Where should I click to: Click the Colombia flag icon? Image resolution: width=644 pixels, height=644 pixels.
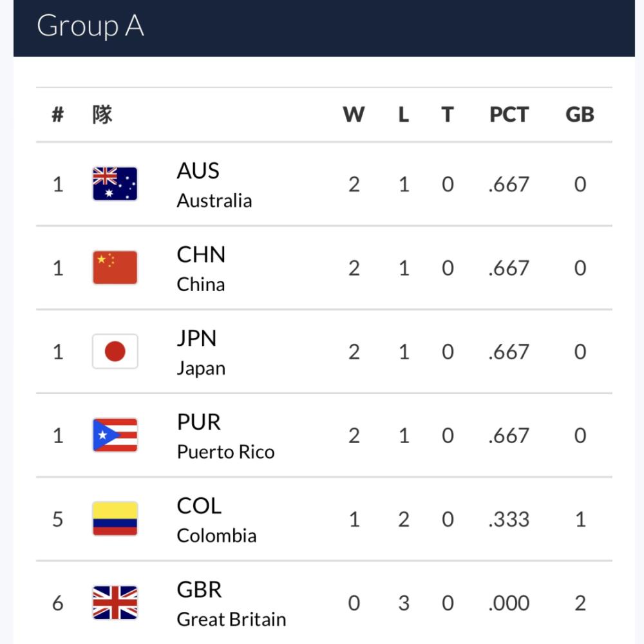[x=115, y=518]
